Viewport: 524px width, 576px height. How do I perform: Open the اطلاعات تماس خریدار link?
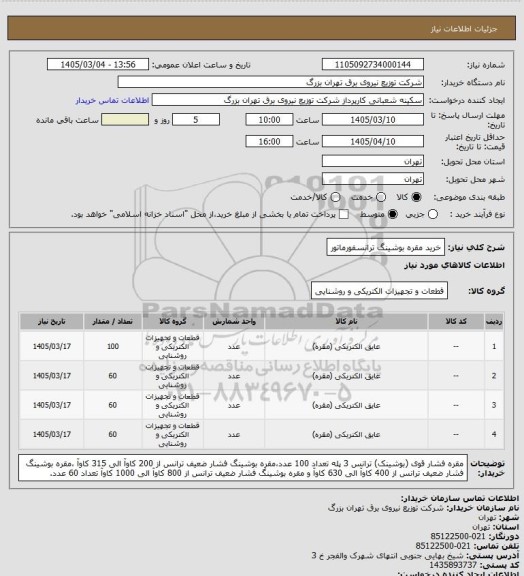(x=112, y=100)
